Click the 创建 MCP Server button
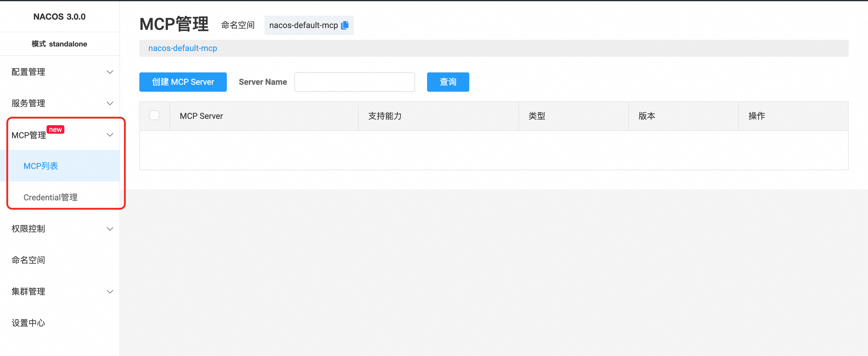The height and width of the screenshot is (356, 868). (183, 82)
